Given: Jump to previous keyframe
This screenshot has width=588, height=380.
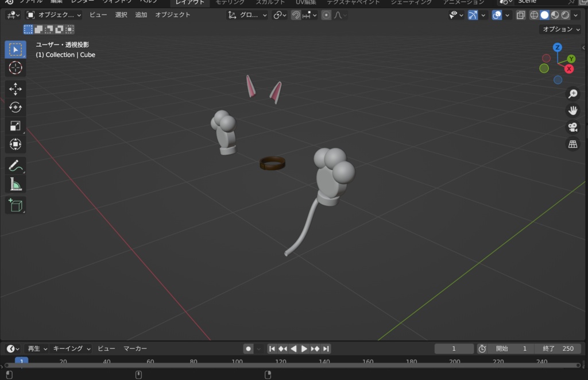Looking at the screenshot, I should pos(283,349).
